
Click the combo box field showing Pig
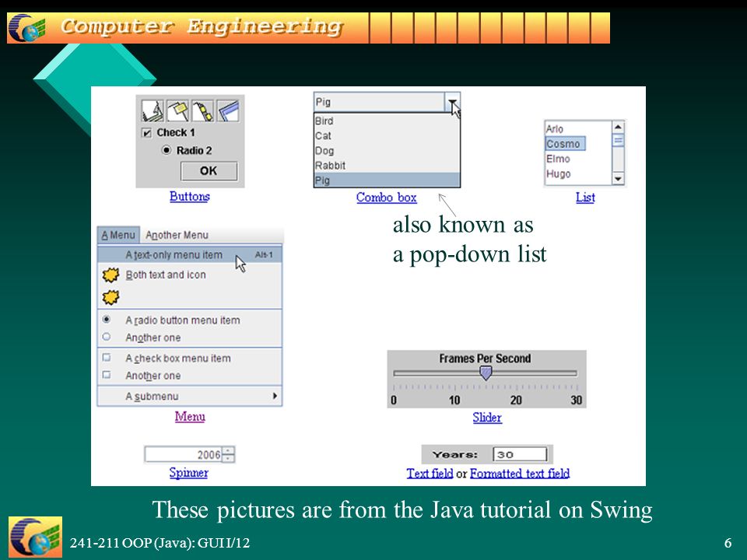[x=380, y=102]
